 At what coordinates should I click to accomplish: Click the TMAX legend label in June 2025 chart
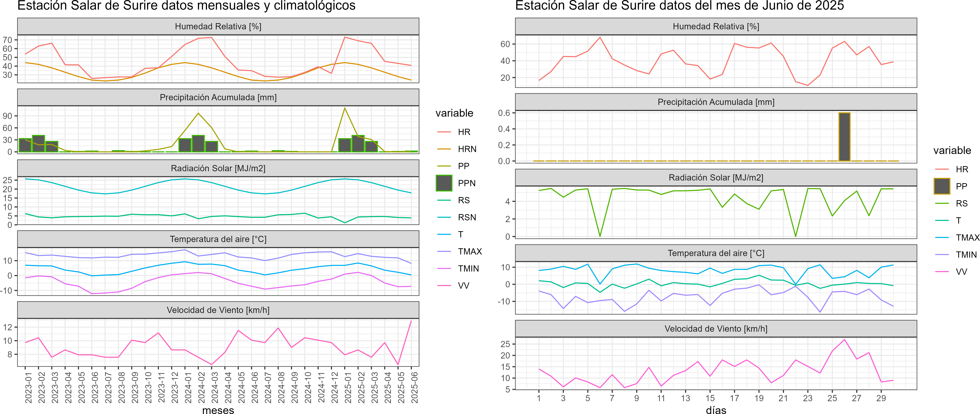[968, 238]
